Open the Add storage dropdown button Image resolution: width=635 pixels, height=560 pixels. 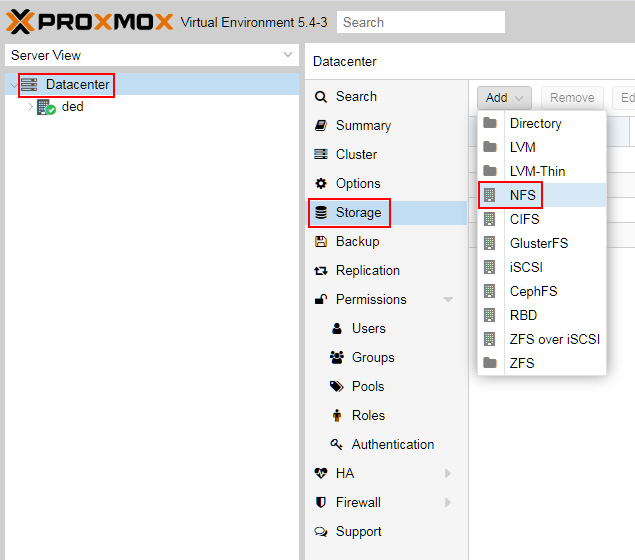pyautogui.click(x=504, y=98)
